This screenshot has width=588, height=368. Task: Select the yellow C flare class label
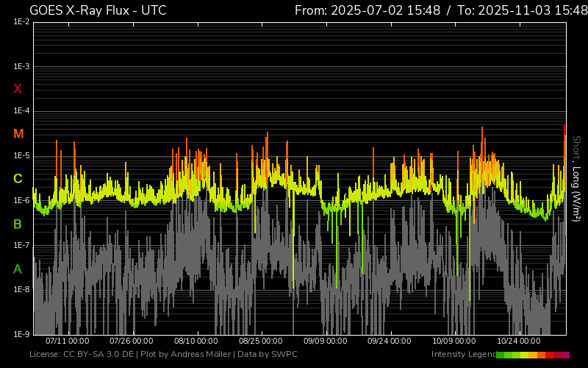pyautogui.click(x=18, y=179)
